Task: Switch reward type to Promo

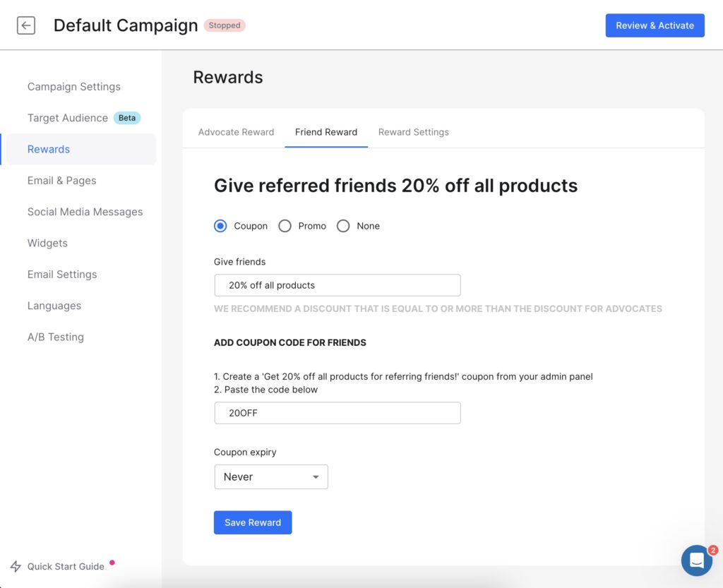Action: pos(285,226)
